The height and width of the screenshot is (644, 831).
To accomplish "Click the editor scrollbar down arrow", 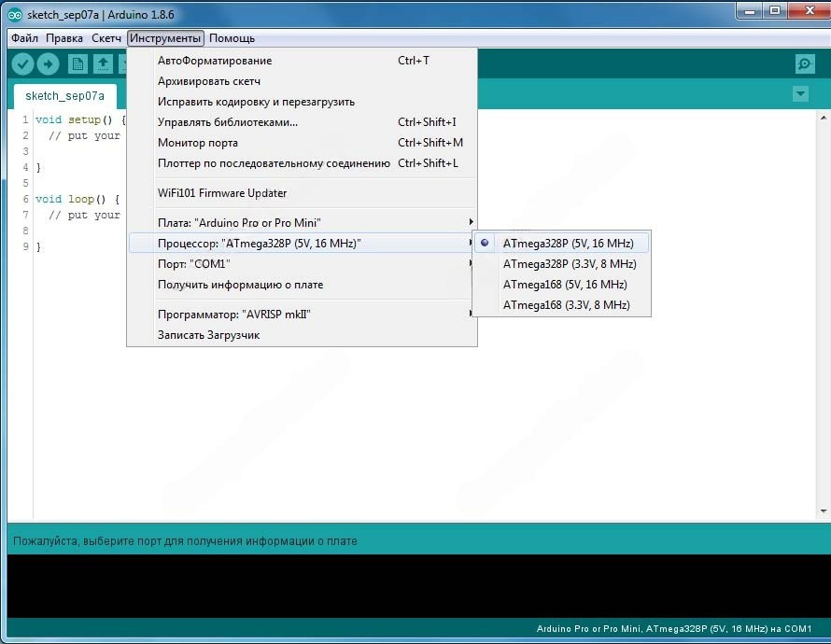I will click(824, 511).
